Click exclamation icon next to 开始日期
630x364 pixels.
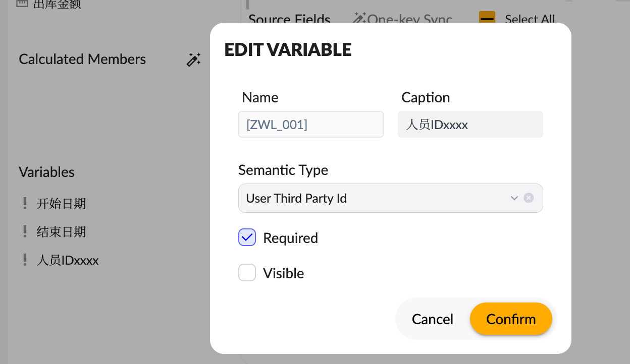tap(25, 204)
